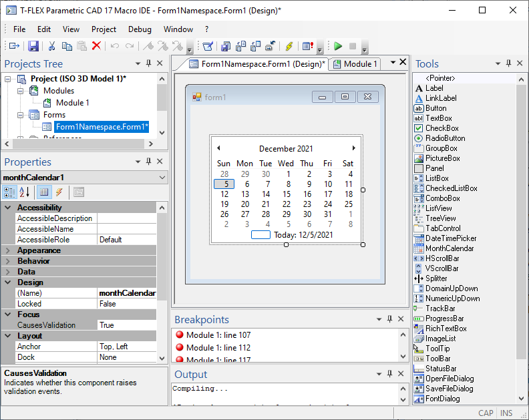Expand the Behavior property category

[x=8, y=261]
